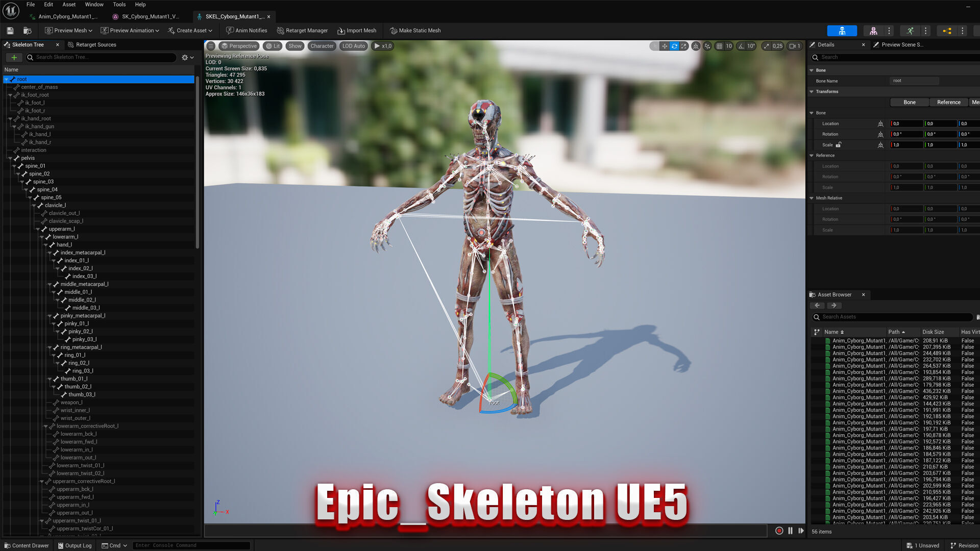
Task: Open options dots beside Animation mode
Action: (925, 31)
